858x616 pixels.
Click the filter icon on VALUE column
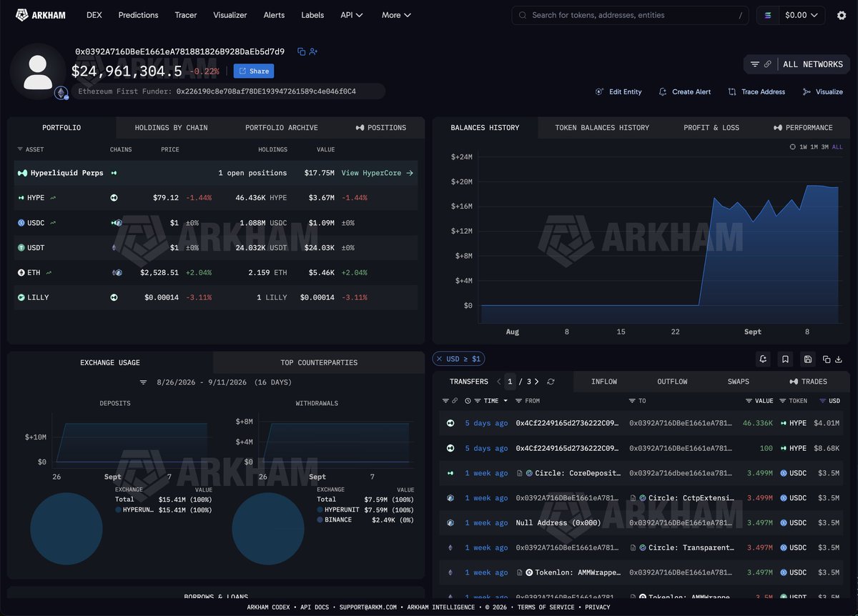coord(749,401)
